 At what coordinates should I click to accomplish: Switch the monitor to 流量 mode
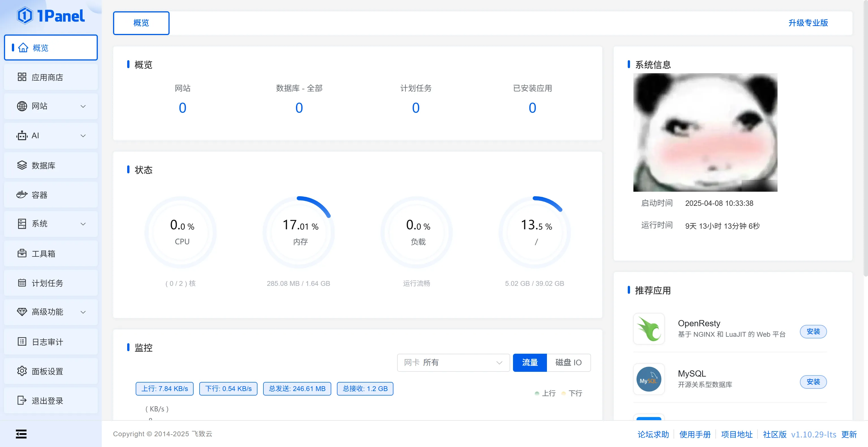click(x=529, y=362)
